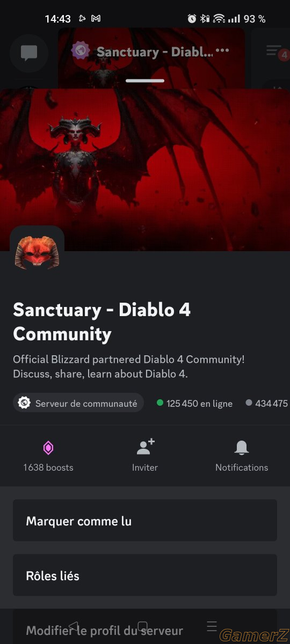Select Marquer comme lu
This screenshot has width=290, height=644.
(145, 521)
